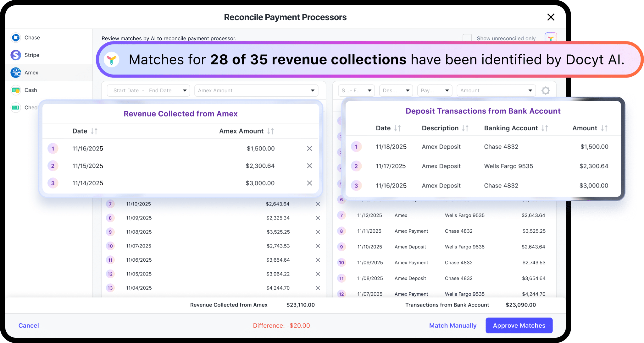The height and width of the screenshot is (343, 644).
Task: Click the Stripe logo icon
Action: pos(16,55)
